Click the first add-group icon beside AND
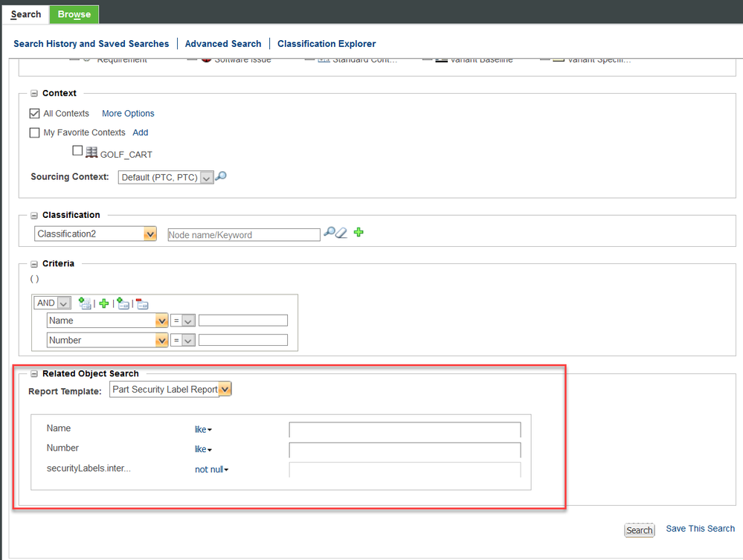Viewport: 743px width, 560px height. pyautogui.click(x=85, y=303)
